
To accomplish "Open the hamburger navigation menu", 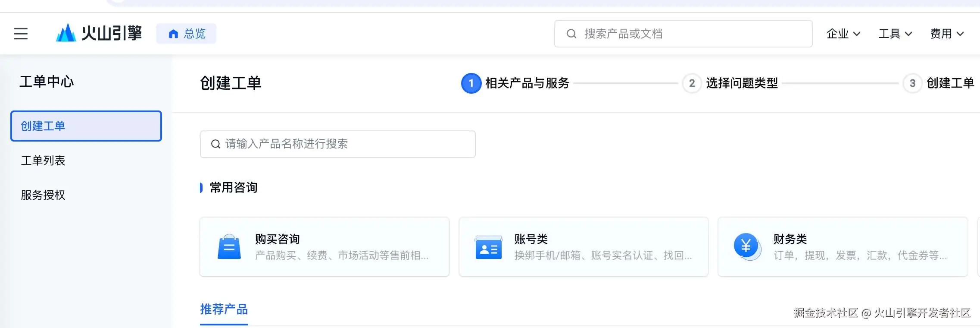I will tap(21, 34).
